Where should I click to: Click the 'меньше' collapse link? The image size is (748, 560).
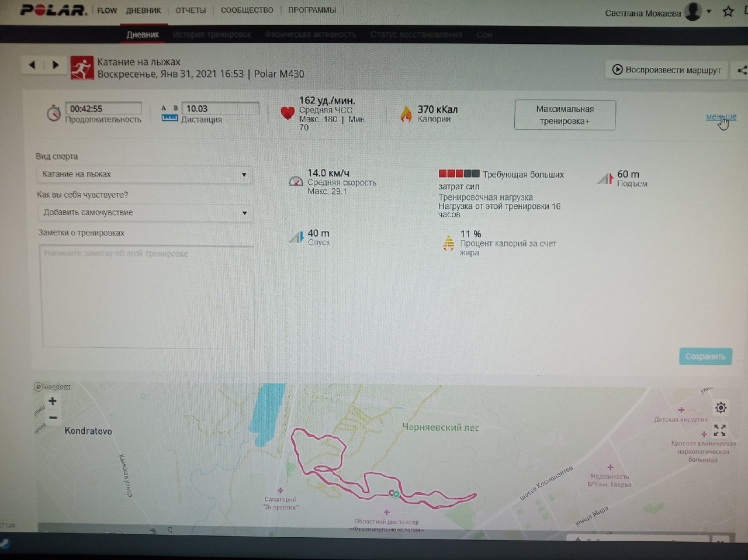pos(721,117)
